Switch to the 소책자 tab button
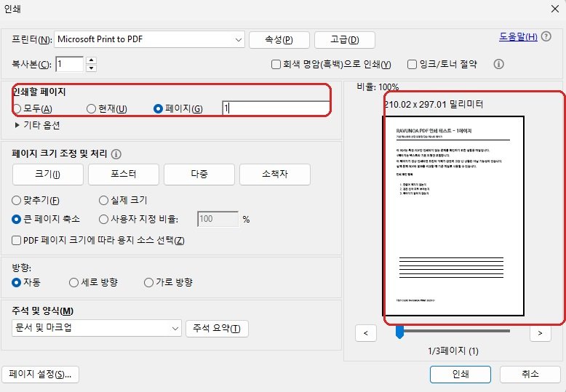566x392 pixels. pyautogui.click(x=275, y=175)
